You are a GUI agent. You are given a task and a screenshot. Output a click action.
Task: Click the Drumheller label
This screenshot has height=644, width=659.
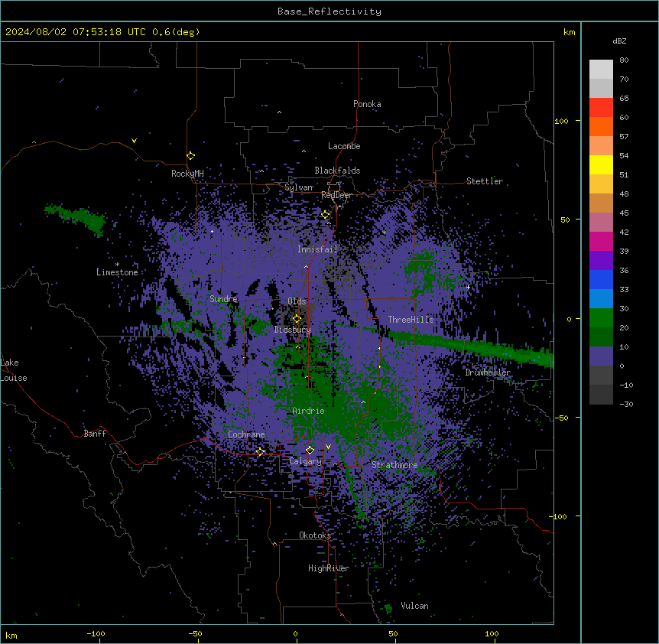click(x=488, y=372)
